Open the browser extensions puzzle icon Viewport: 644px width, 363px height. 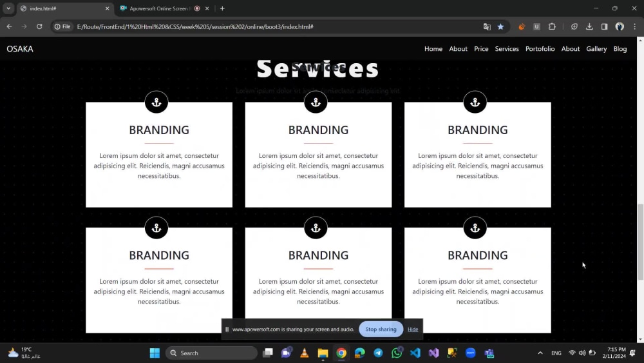pyautogui.click(x=552, y=26)
